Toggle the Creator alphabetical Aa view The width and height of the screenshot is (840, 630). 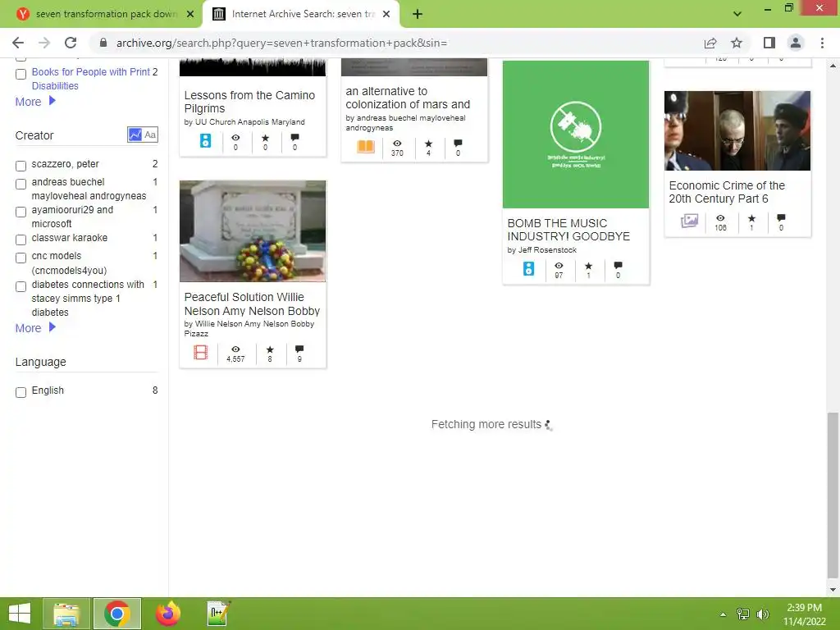pyautogui.click(x=151, y=135)
